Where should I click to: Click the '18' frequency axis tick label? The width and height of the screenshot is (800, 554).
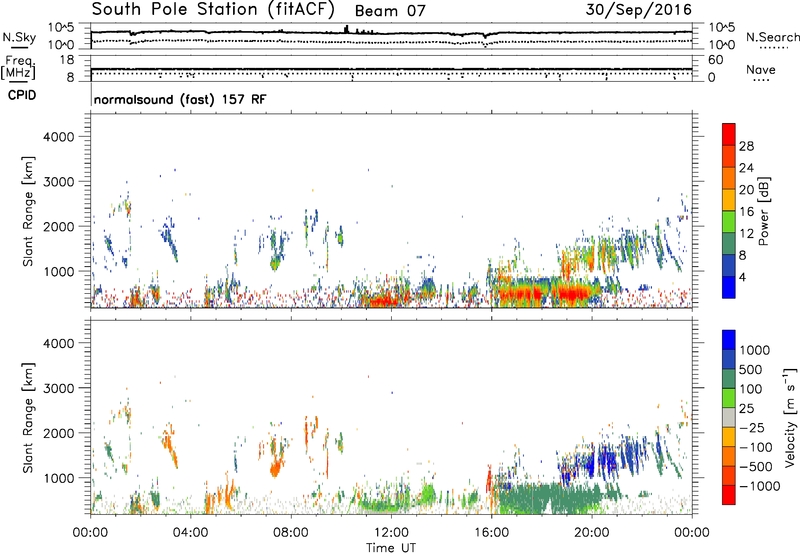67,60
